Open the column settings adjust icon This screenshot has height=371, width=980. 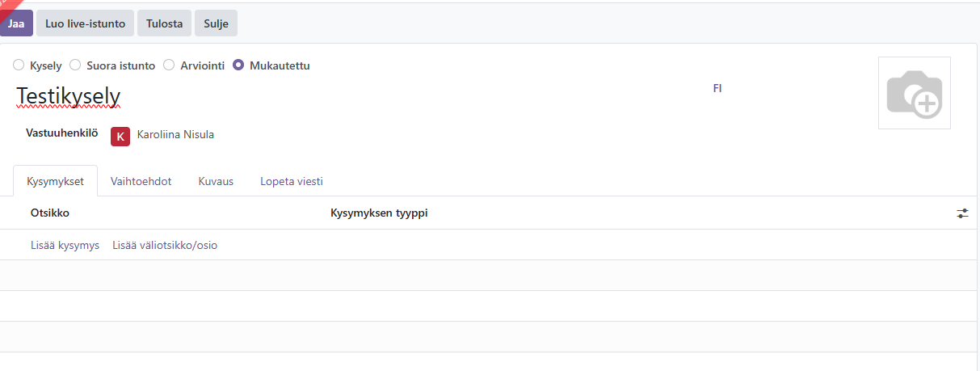click(962, 213)
